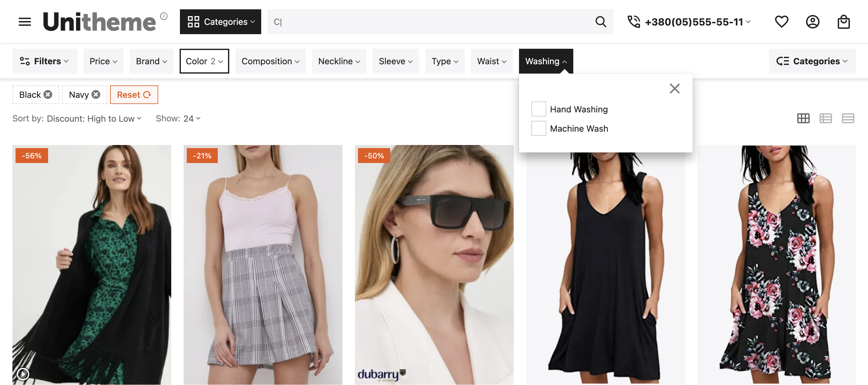Open the Waist filter tab
868x385 pixels.
coord(492,61)
